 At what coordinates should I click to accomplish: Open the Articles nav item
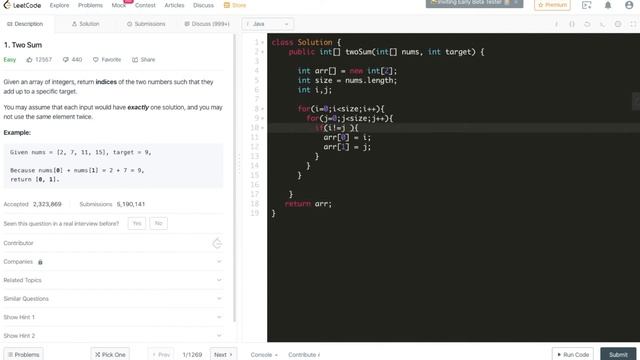click(174, 5)
